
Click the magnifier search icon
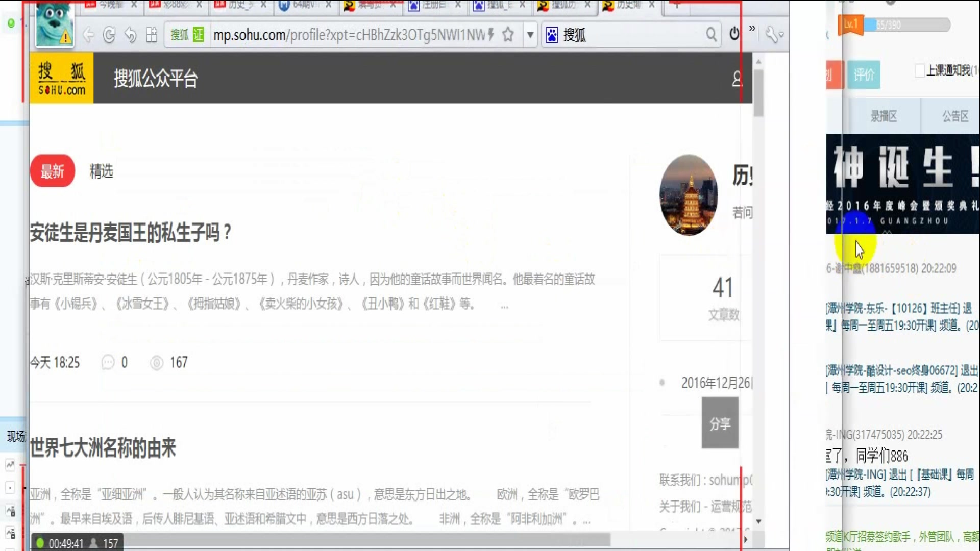click(711, 35)
